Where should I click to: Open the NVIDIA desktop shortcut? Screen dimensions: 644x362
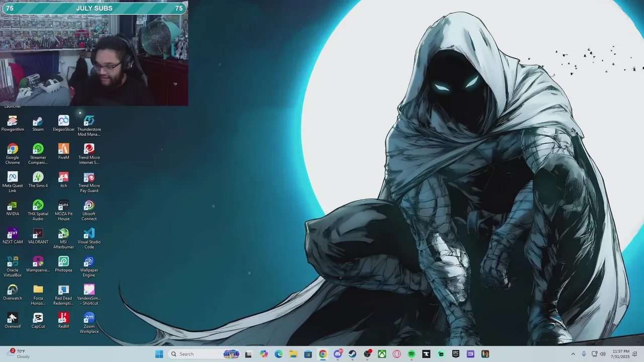[13, 208]
